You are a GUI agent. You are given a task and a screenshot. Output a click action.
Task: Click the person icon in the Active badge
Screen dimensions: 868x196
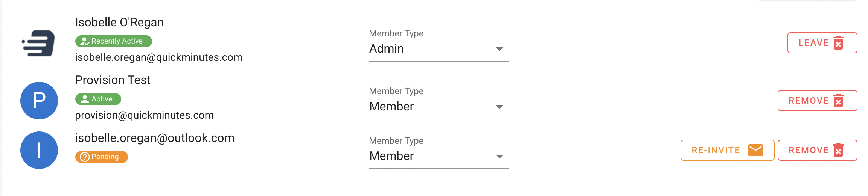(x=85, y=99)
